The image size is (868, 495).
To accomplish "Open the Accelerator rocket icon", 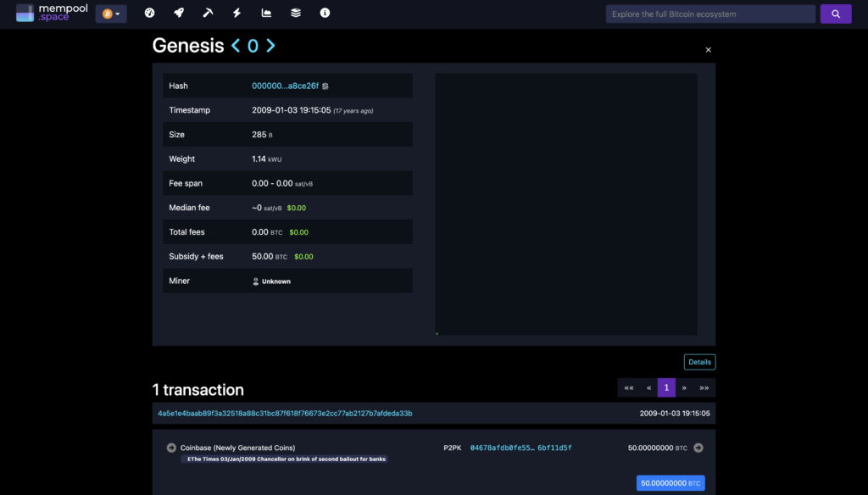I will coord(179,13).
